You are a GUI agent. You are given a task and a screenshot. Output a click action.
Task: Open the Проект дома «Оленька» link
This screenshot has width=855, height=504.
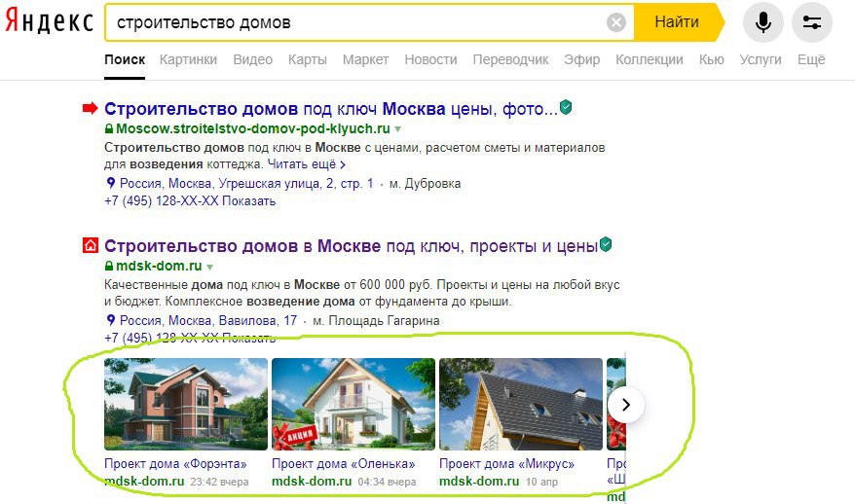(344, 464)
